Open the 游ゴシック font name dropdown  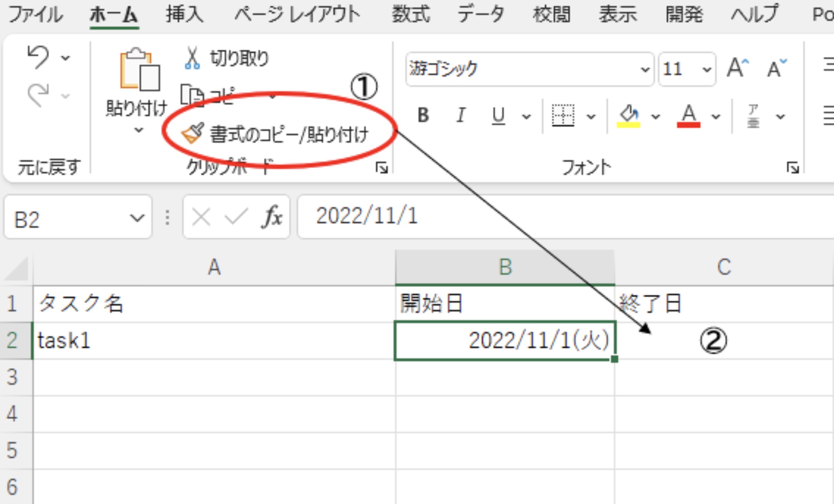point(645,69)
